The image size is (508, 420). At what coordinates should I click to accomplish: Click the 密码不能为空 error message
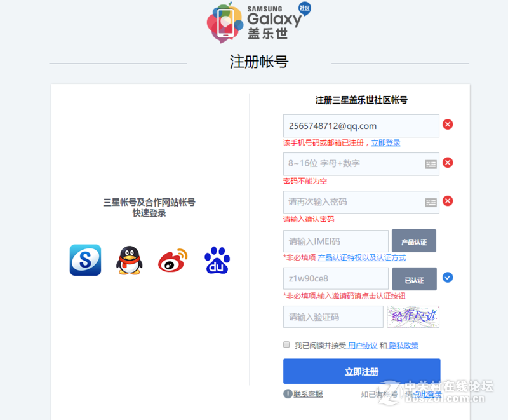[x=305, y=181]
